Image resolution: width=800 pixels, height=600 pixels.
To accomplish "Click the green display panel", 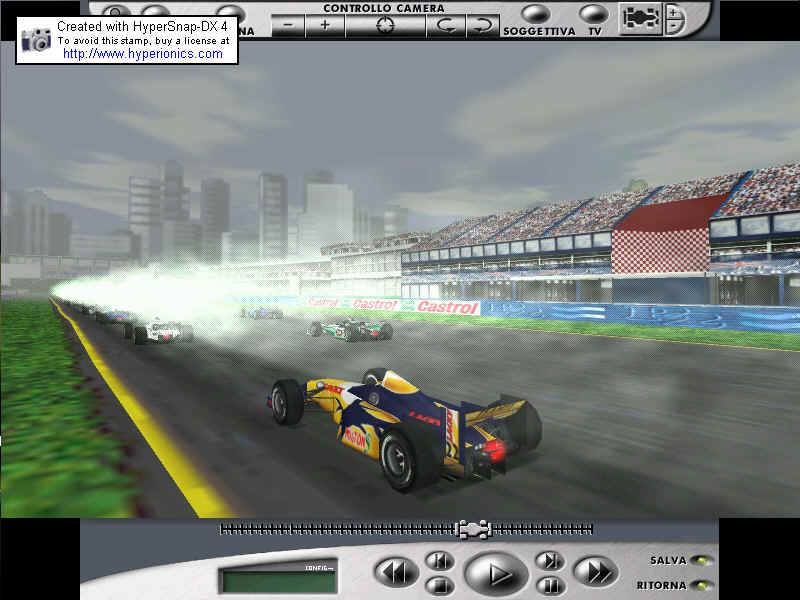I will coord(279,578).
